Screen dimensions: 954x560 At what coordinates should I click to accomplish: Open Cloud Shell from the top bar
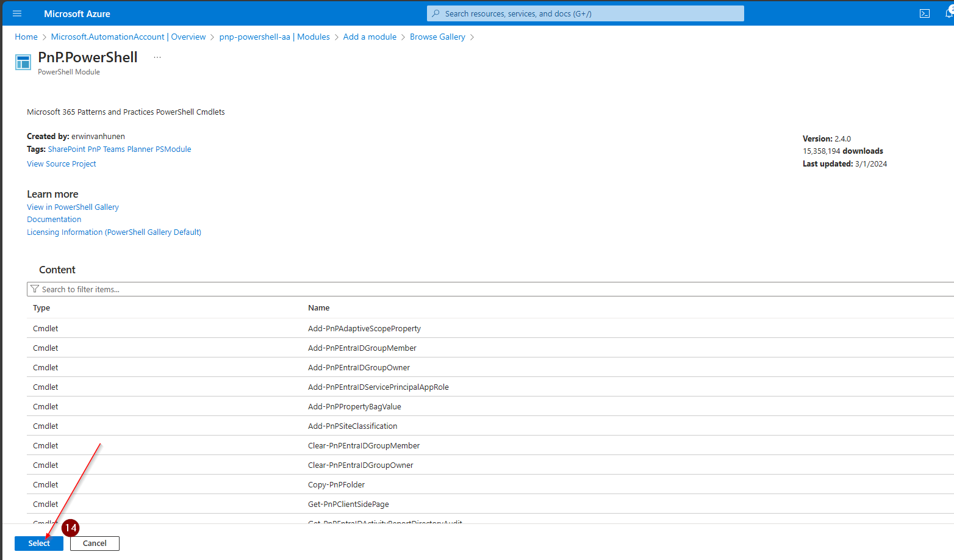(x=925, y=13)
